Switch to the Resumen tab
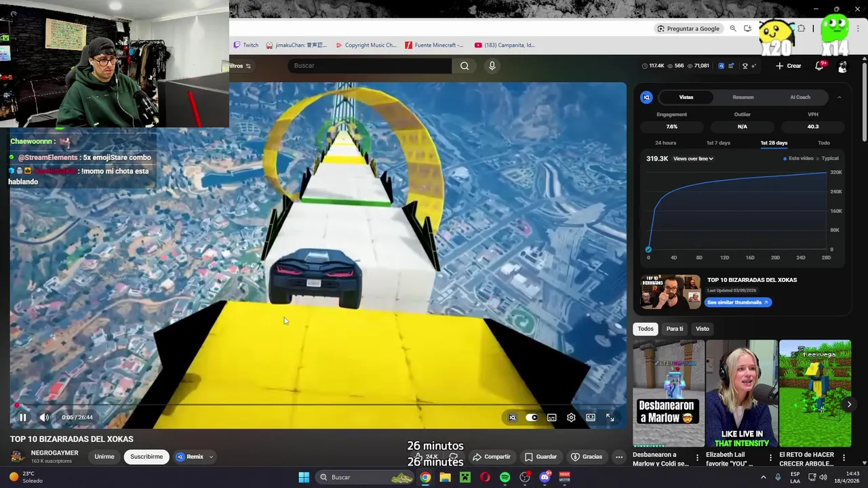The width and height of the screenshot is (868, 488). [743, 97]
